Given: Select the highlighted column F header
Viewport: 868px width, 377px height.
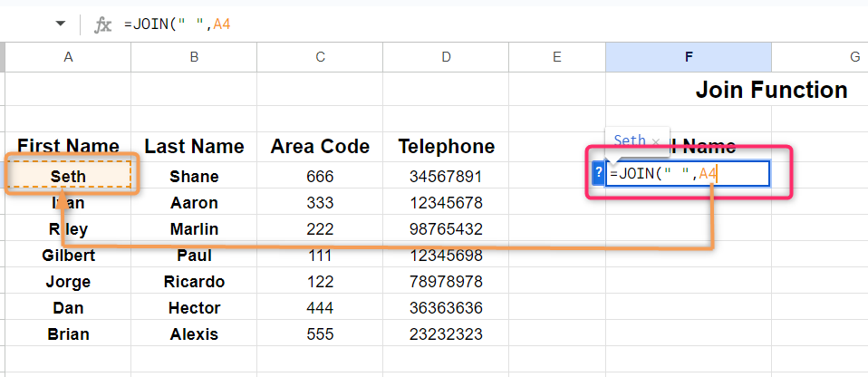Looking at the screenshot, I should (x=689, y=57).
